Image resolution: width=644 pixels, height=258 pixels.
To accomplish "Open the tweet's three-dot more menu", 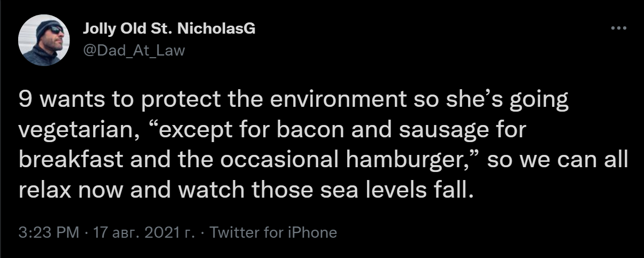I will tap(618, 28).
